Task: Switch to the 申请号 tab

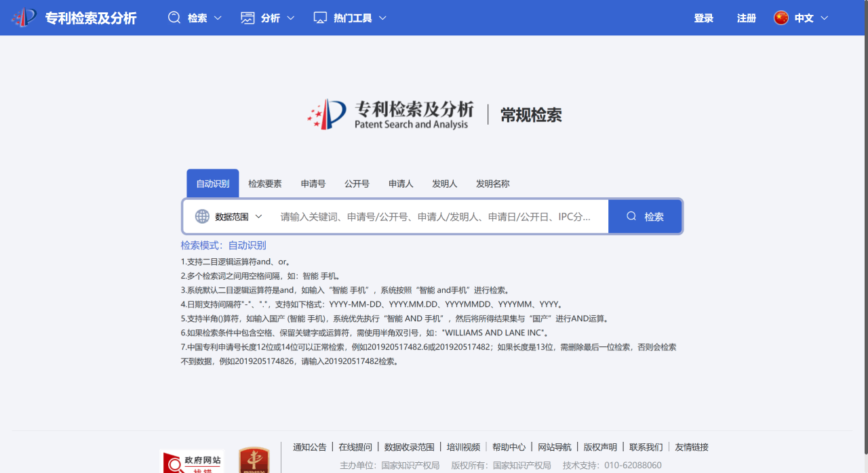Action: pyautogui.click(x=313, y=183)
